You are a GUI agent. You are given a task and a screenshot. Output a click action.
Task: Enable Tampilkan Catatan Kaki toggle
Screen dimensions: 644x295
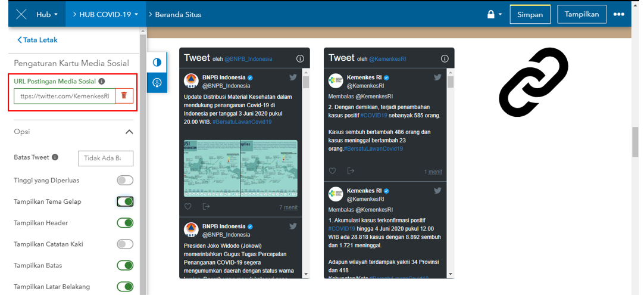[x=125, y=244]
